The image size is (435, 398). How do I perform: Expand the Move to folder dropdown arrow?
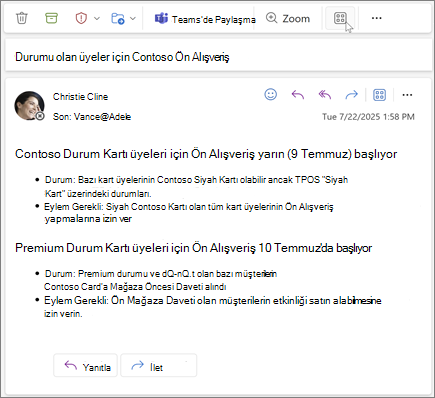point(133,18)
